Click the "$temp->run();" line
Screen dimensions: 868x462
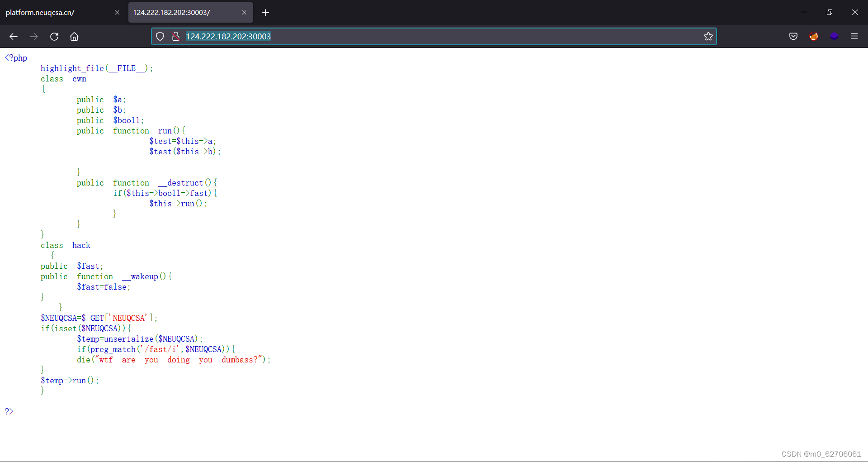(70, 381)
